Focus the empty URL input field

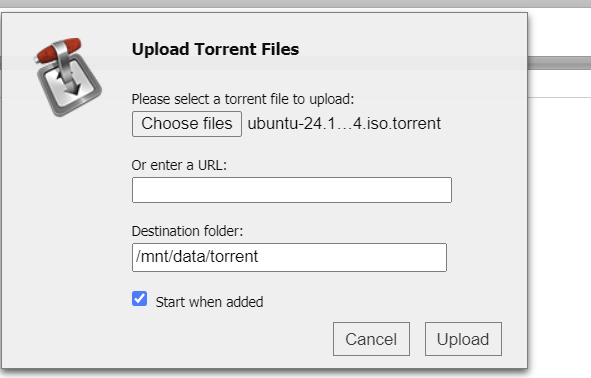point(292,190)
